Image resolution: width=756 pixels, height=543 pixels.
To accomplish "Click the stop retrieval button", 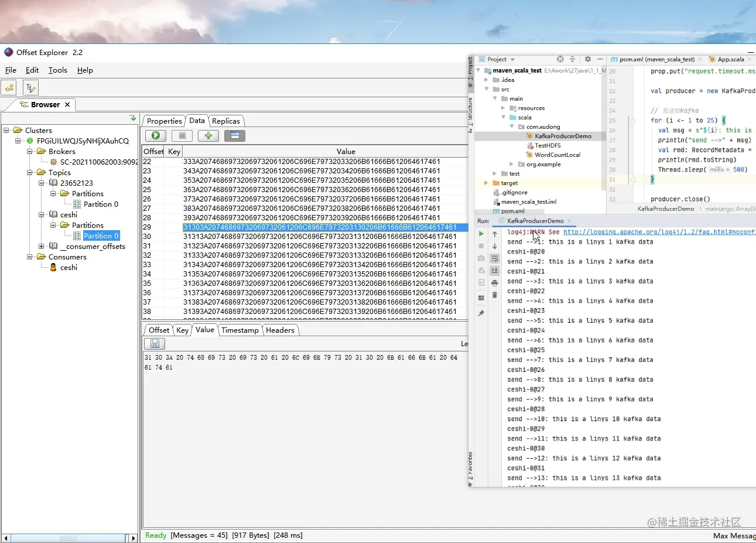I will (182, 135).
